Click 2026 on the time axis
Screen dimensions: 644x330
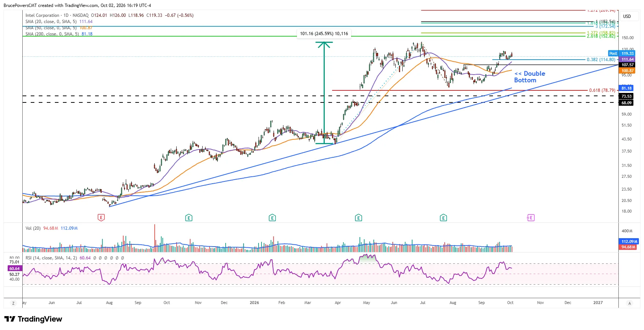pyautogui.click(x=254, y=303)
